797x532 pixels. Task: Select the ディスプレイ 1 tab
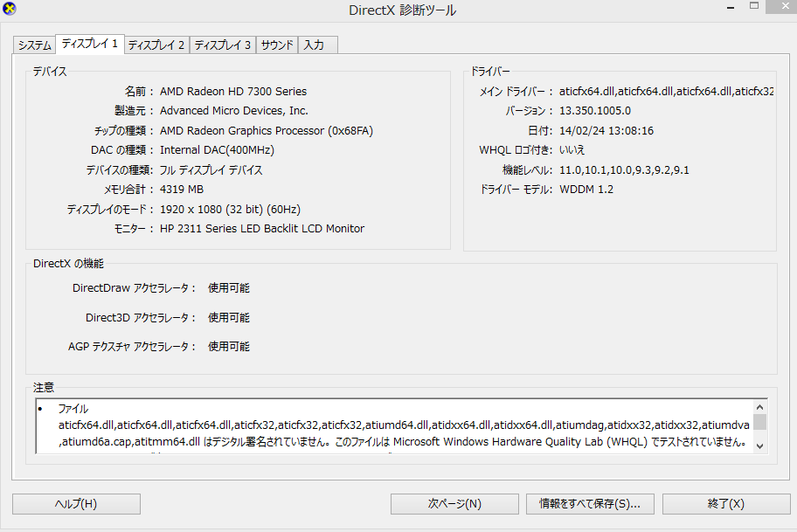[89, 44]
